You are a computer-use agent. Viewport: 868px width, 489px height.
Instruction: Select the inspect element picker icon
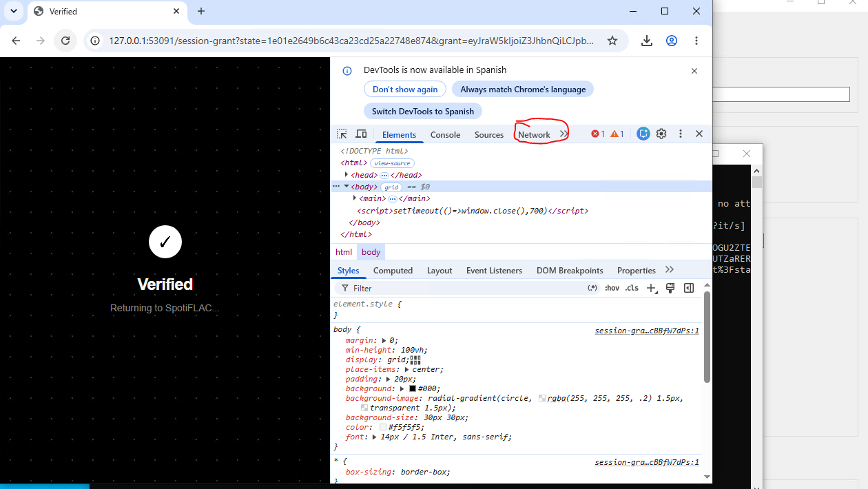[x=342, y=134]
